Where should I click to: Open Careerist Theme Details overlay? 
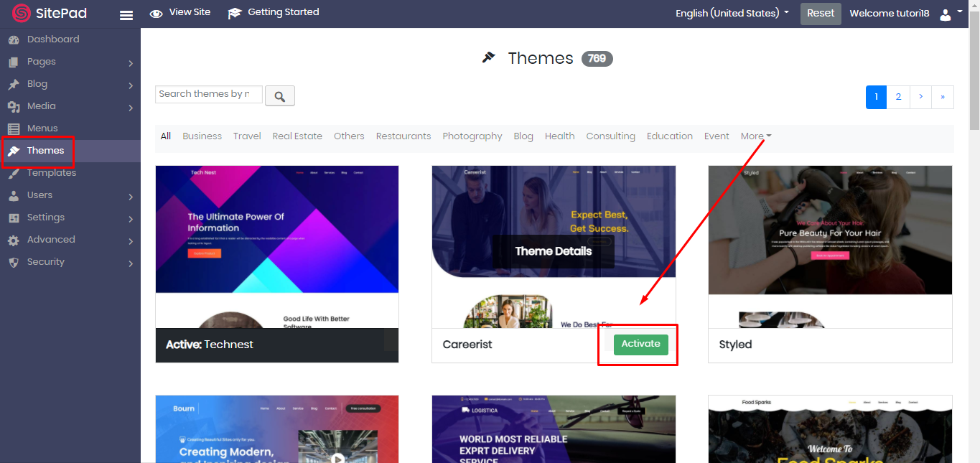[554, 251]
